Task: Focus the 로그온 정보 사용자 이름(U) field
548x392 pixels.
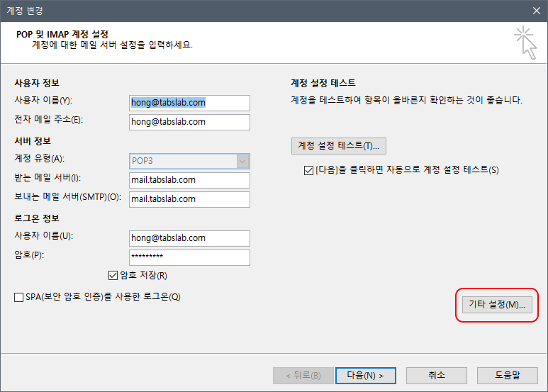Action: (x=189, y=238)
